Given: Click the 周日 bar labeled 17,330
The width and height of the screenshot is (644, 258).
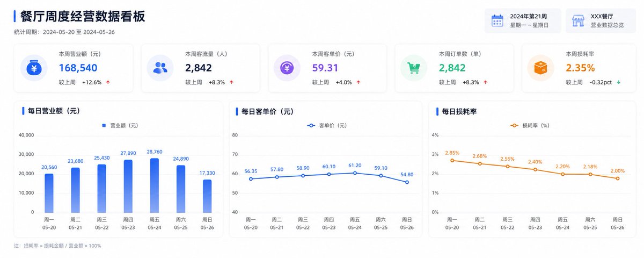Looking at the screenshot, I should (x=207, y=196).
